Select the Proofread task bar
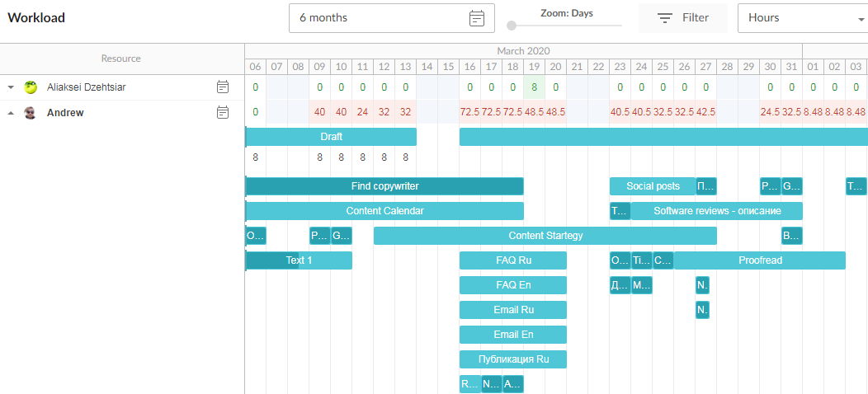Image resolution: width=868 pixels, height=394 pixels. [x=760, y=260]
